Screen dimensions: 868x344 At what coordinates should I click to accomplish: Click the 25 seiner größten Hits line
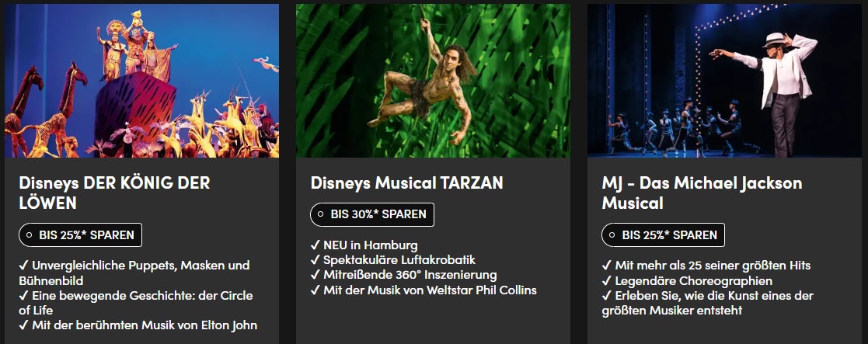click(713, 266)
